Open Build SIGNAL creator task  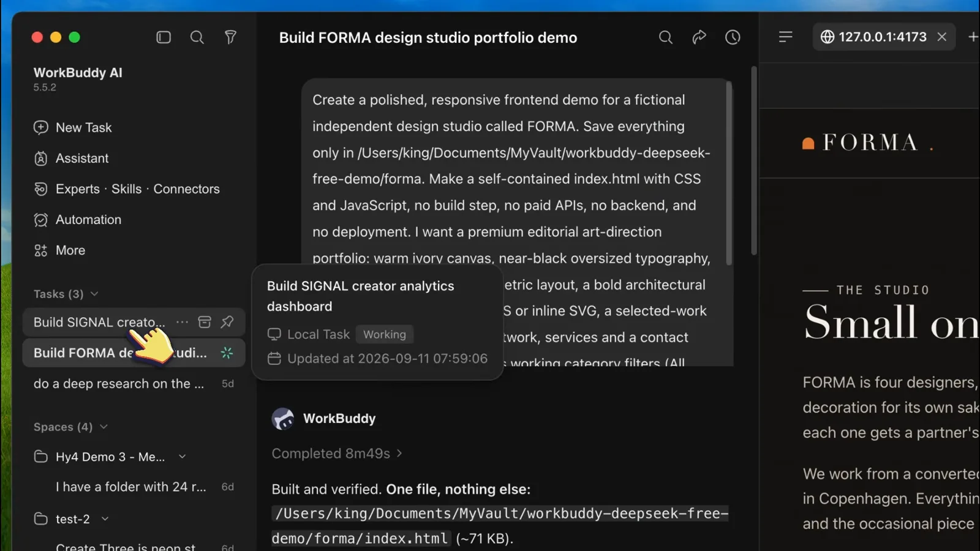[x=99, y=322]
